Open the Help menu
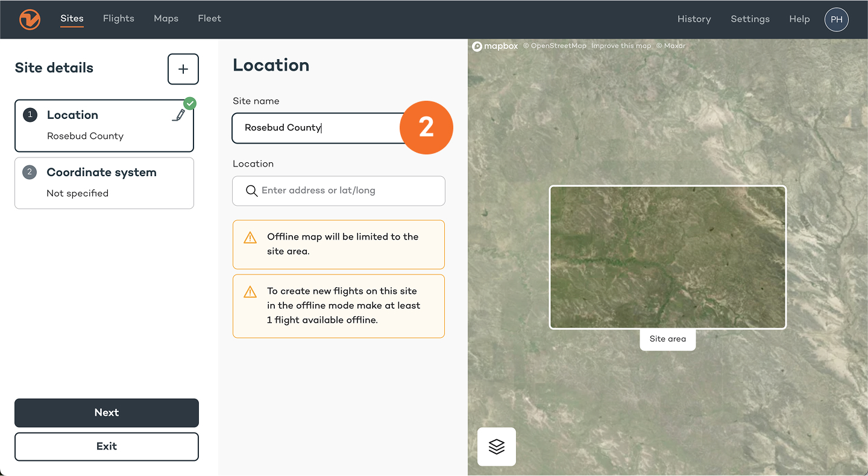The width and height of the screenshot is (868, 476). [799, 19]
